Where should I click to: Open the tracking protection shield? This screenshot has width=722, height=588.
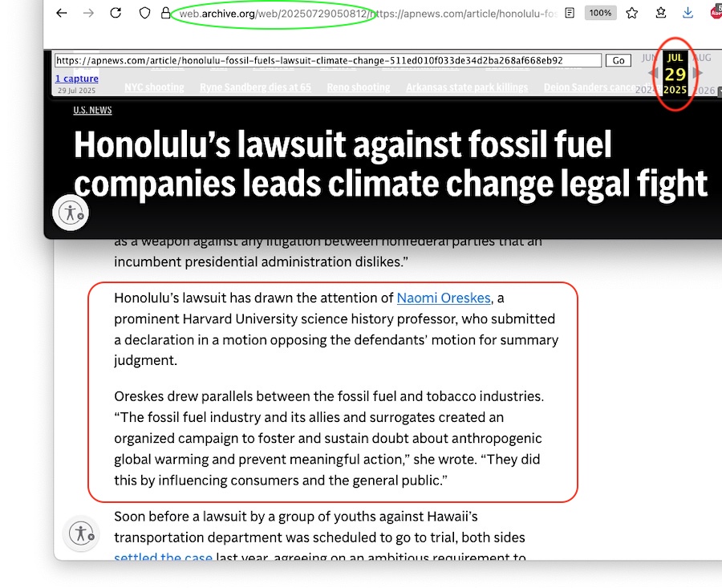[x=145, y=13]
